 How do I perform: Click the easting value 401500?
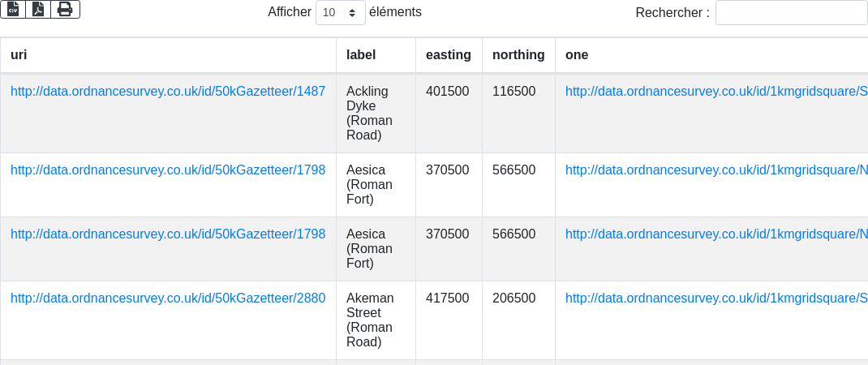coord(447,92)
